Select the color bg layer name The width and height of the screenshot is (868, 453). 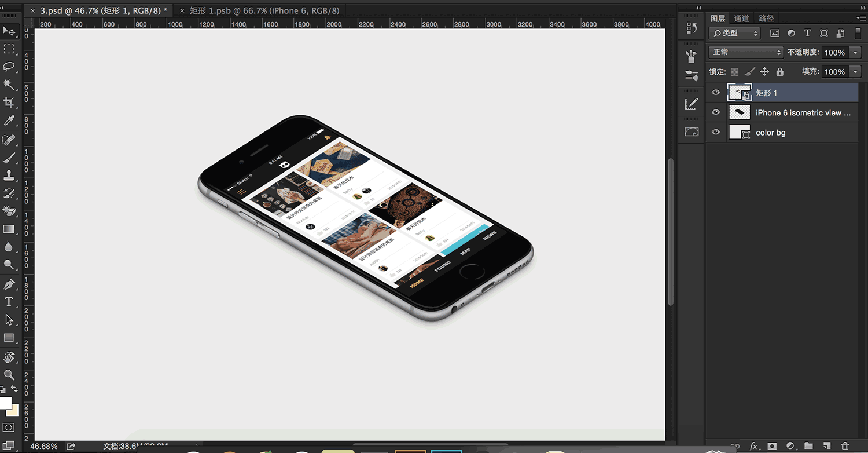coord(770,133)
